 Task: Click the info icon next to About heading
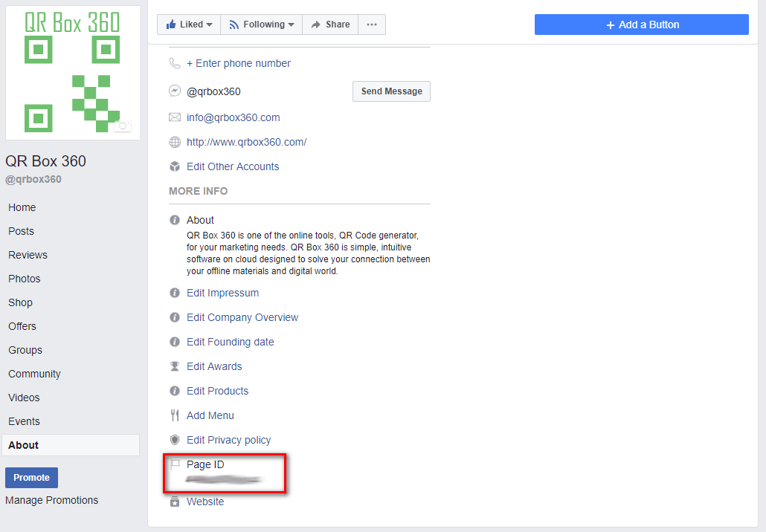click(175, 220)
